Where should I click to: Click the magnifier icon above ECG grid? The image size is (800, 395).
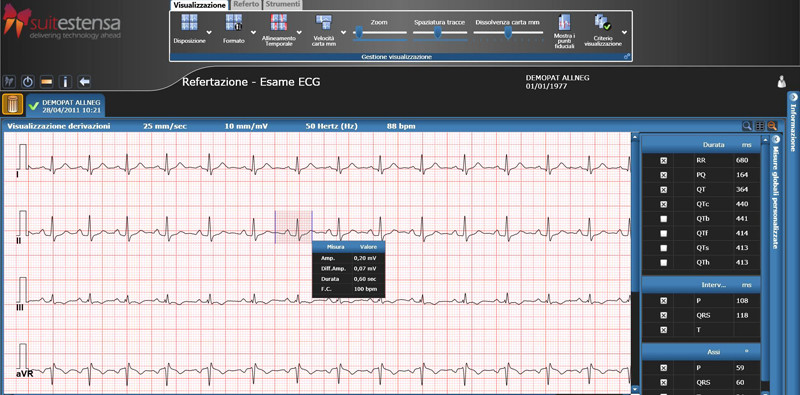[747, 126]
